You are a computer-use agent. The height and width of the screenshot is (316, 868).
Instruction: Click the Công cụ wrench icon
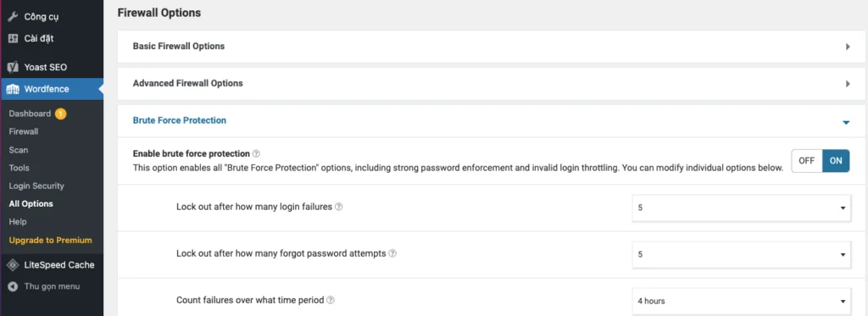pos(13,17)
